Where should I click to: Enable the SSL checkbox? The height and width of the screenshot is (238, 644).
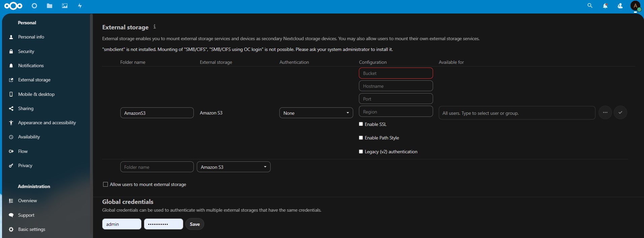pyautogui.click(x=361, y=124)
